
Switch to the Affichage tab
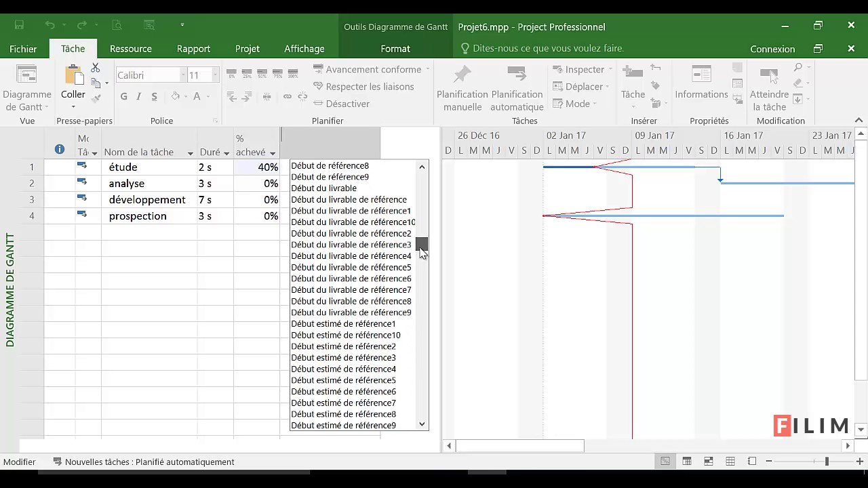304,49
